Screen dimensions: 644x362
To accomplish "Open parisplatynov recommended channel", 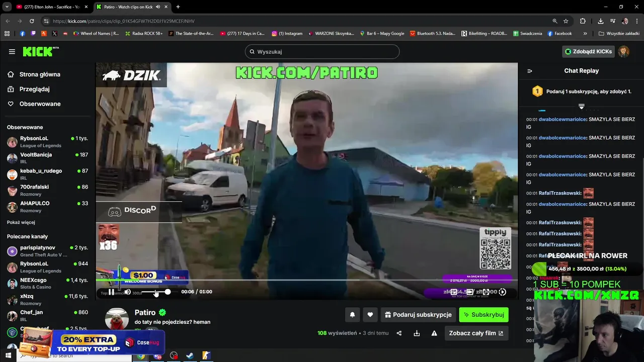I will (48, 251).
